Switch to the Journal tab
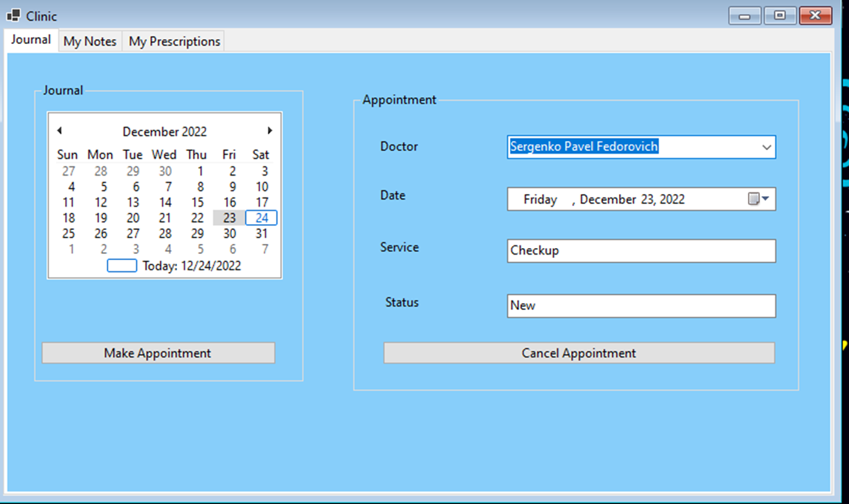 (x=31, y=40)
